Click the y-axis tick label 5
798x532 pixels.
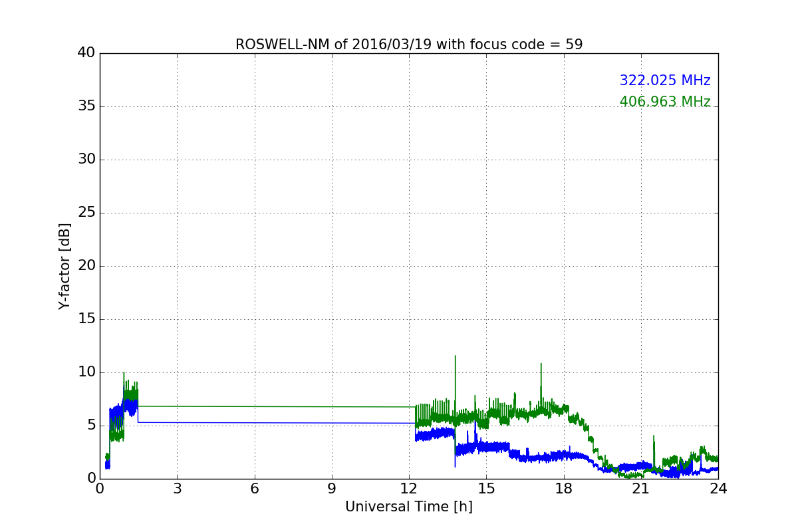click(x=90, y=426)
